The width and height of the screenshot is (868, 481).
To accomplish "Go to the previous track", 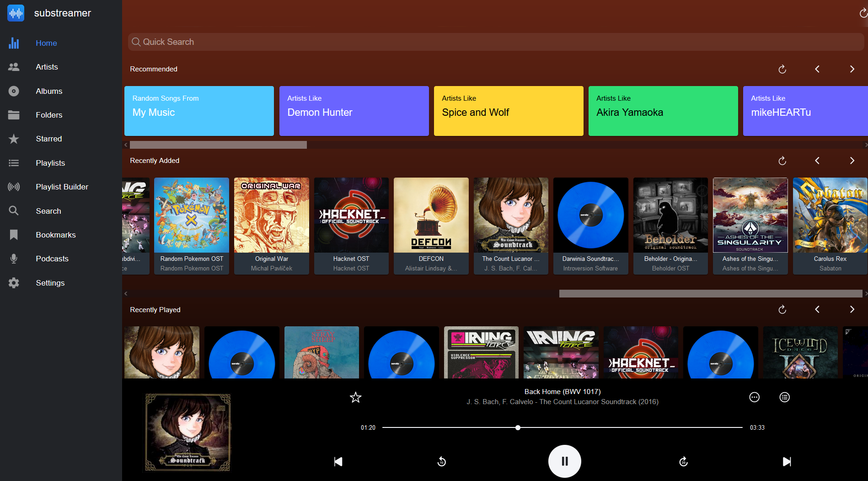I will click(x=338, y=461).
